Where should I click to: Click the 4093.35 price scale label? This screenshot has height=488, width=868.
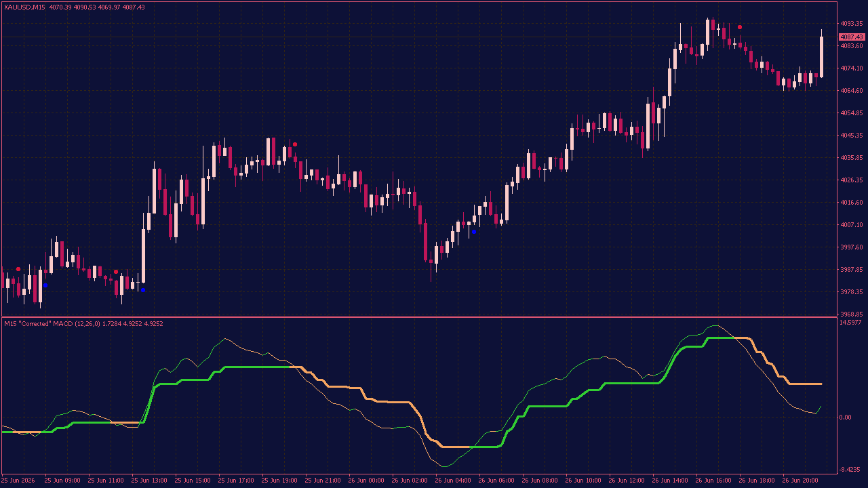(x=851, y=23)
